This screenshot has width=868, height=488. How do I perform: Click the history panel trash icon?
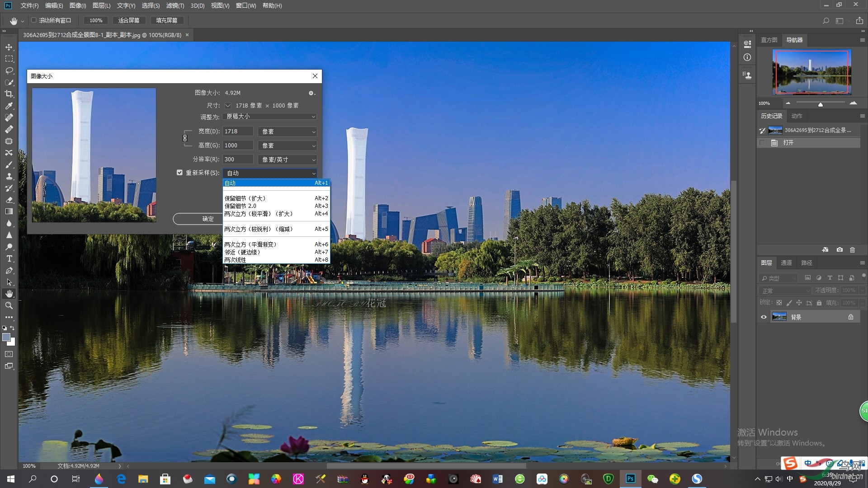coord(852,250)
